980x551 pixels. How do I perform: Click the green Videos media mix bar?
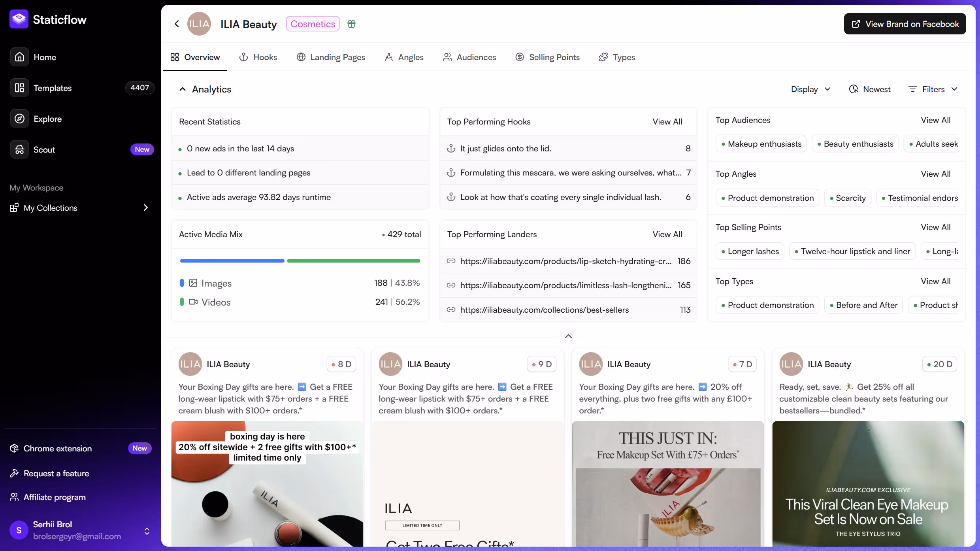click(x=353, y=261)
